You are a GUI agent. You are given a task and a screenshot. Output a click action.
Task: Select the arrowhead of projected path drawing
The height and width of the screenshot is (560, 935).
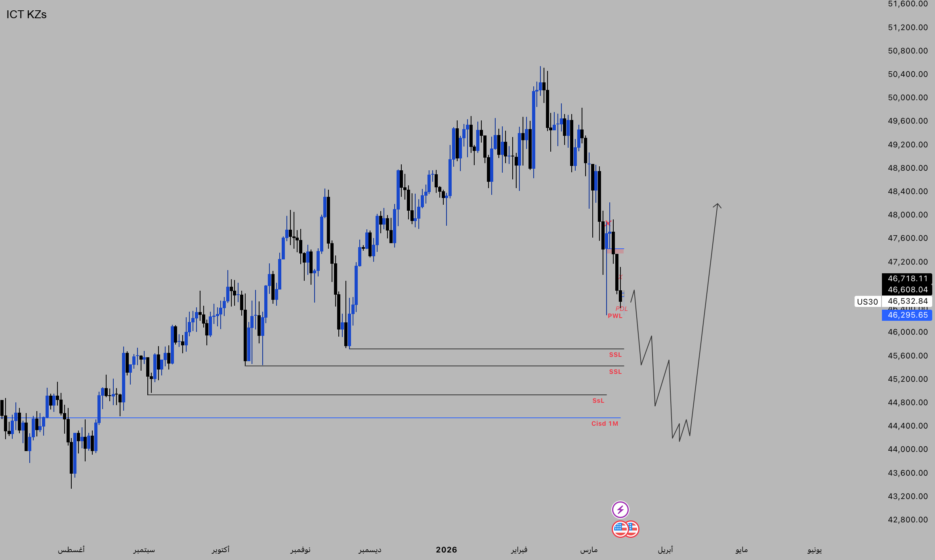pos(717,205)
